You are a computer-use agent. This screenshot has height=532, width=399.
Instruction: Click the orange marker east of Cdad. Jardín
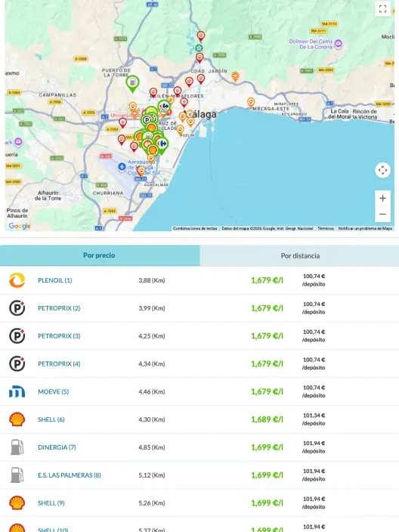[235, 76]
